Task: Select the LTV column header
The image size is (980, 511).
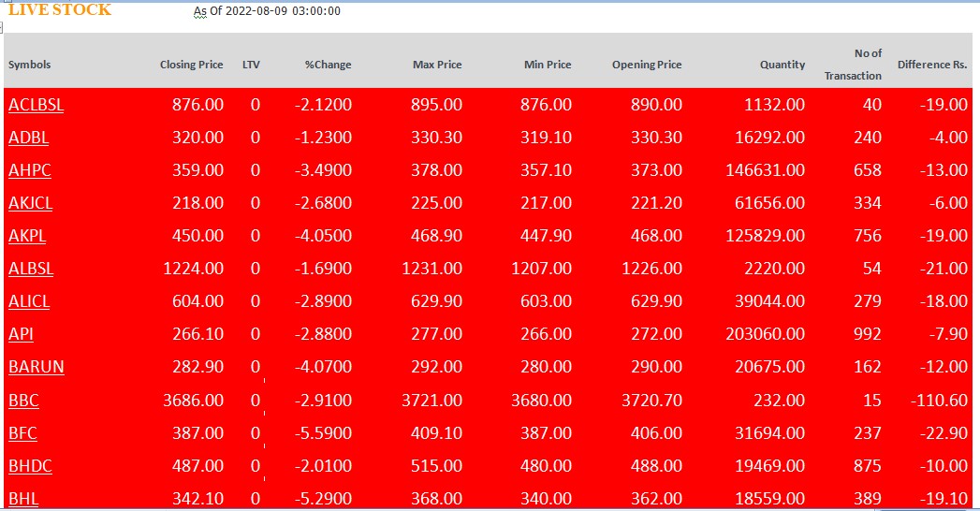Action: pos(251,65)
